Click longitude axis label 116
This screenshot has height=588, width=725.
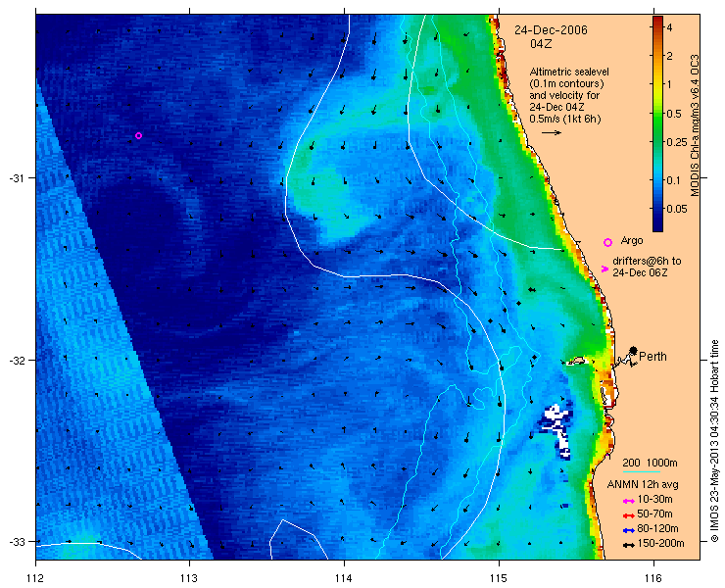(x=653, y=578)
